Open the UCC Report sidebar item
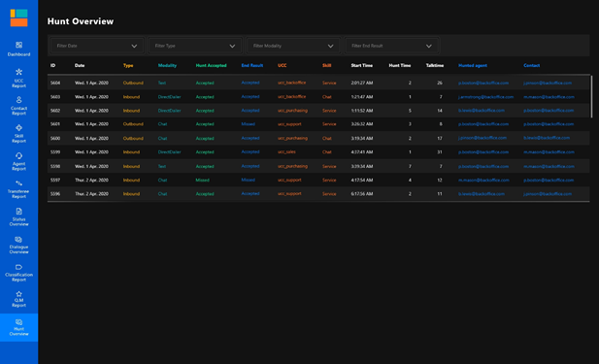The height and width of the screenshot is (364, 599). tap(18, 78)
